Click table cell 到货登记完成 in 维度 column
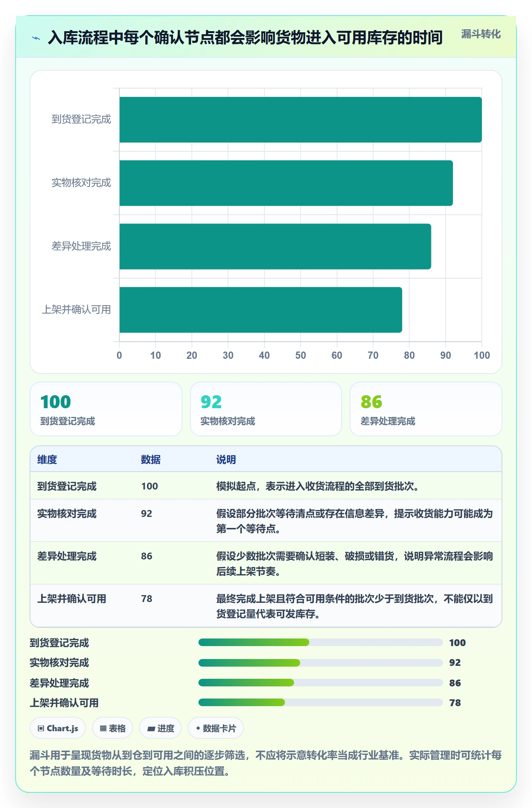532x808 pixels. point(67,486)
